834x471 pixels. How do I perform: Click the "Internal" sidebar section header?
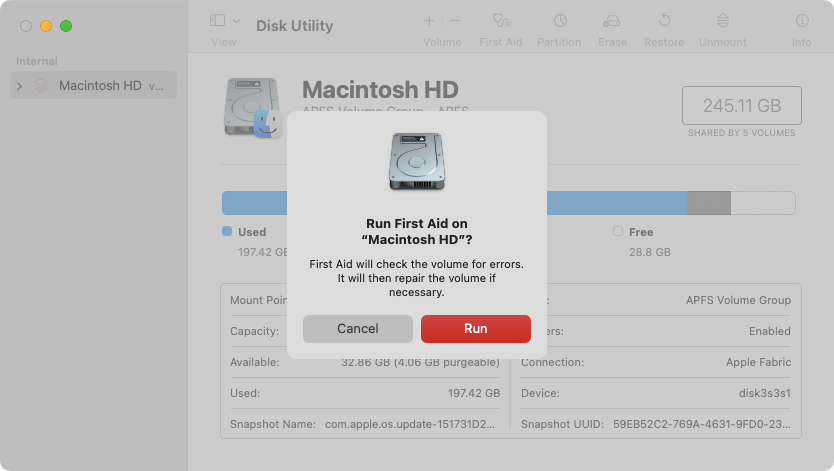(x=37, y=61)
